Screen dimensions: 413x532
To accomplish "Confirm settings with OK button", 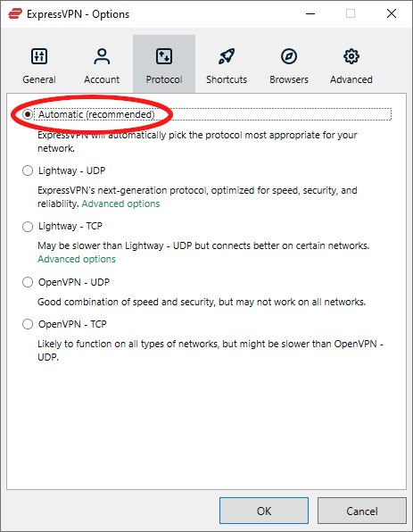I will pos(264,511).
